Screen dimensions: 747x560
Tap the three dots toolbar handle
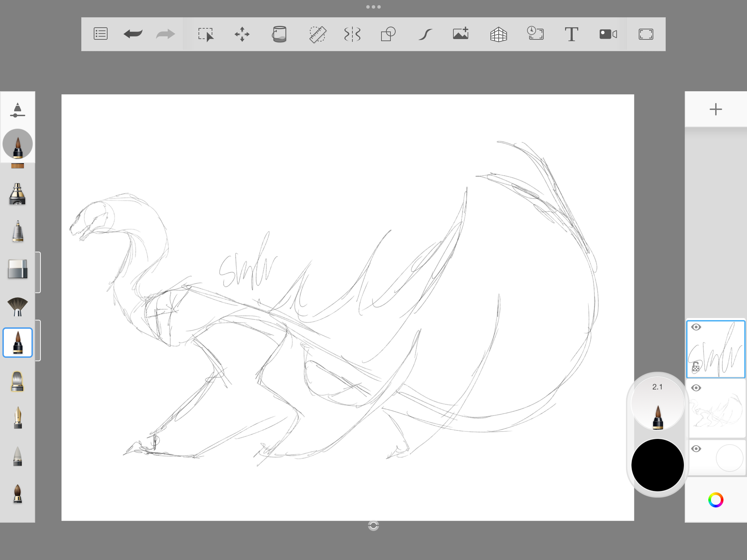point(373,7)
